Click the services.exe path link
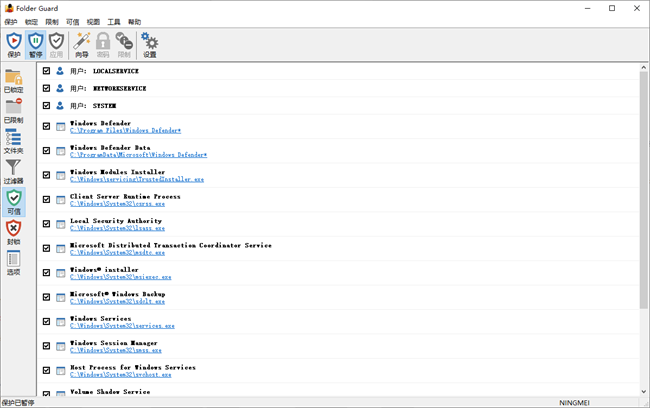 [x=122, y=326]
